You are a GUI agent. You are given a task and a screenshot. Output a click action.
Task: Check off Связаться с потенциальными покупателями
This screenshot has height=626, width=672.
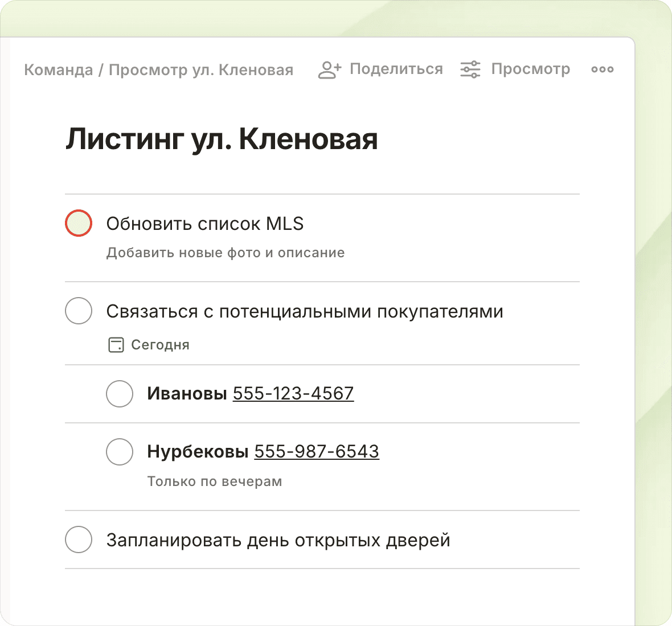[79, 311]
